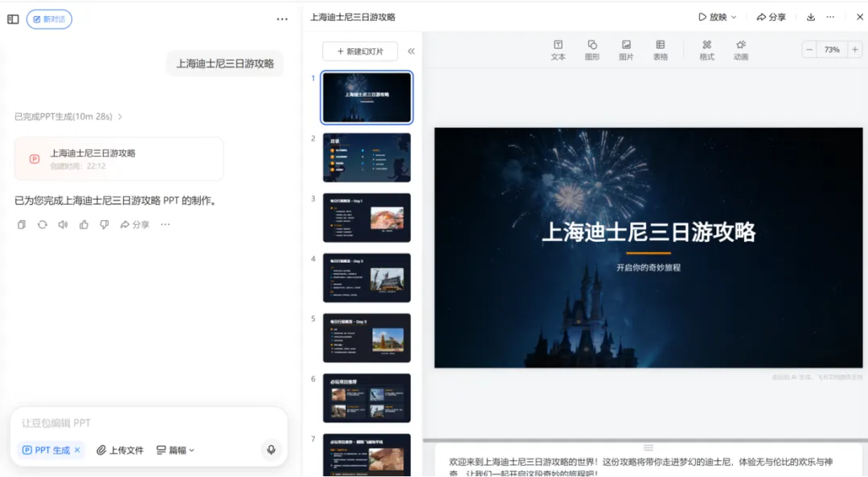
Task: Add a slide with 新建幻灯片
Action: pos(360,51)
